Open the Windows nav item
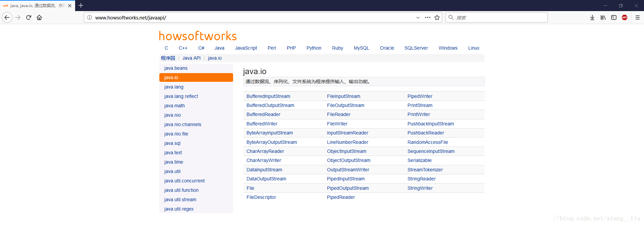Viewport: 644px width, 225px height. click(x=448, y=48)
